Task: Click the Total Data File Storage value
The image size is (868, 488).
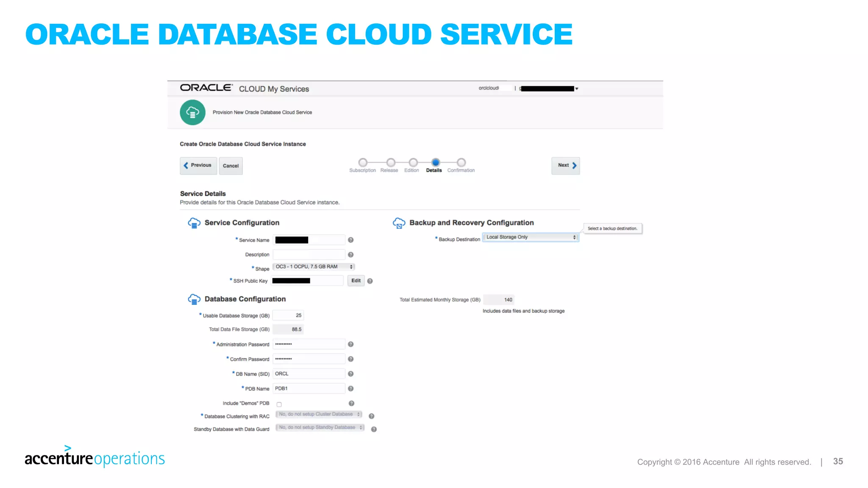Action: click(x=288, y=329)
